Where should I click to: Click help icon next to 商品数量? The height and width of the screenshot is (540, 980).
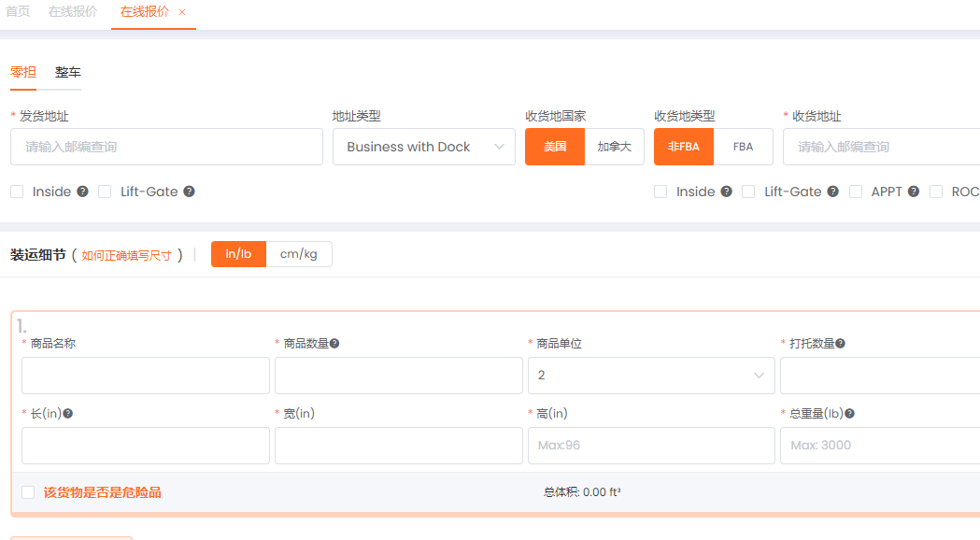pos(334,344)
